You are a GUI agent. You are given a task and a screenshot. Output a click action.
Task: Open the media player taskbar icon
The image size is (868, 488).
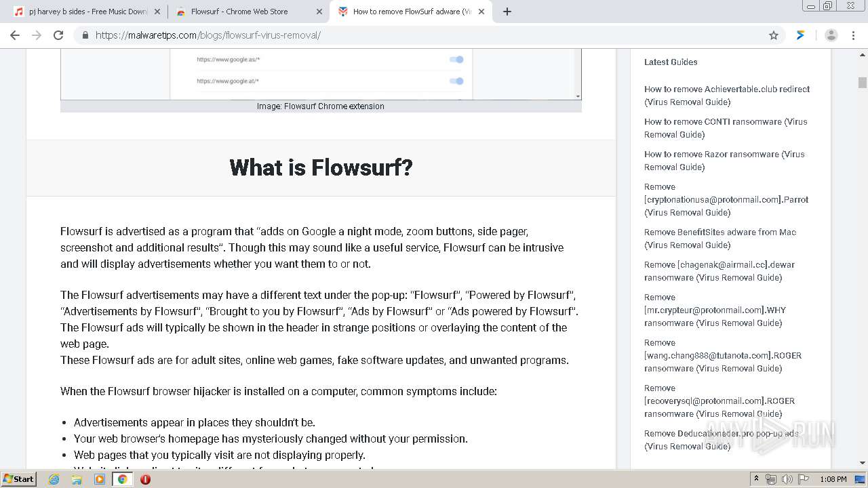(x=100, y=479)
